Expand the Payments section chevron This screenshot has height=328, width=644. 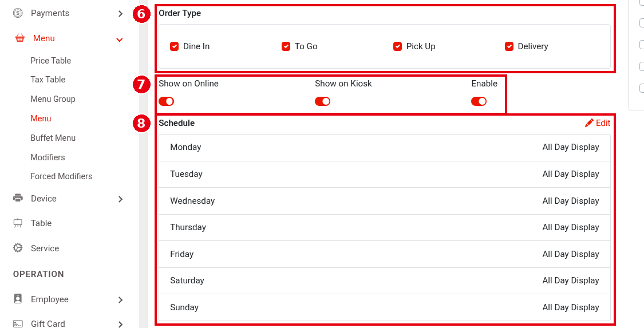120,14
